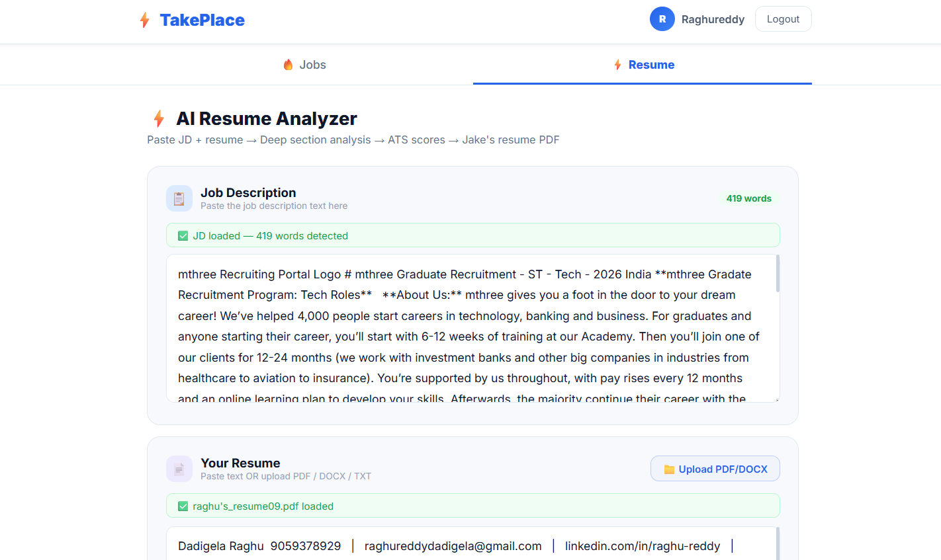Open the Raghureddy profile name
The width and height of the screenshot is (941, 560).
tap(713, 19)
